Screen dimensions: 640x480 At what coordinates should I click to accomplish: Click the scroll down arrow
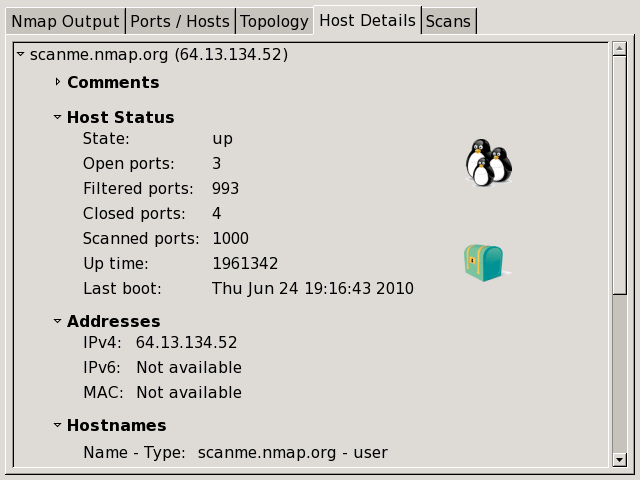pos(620,460)
